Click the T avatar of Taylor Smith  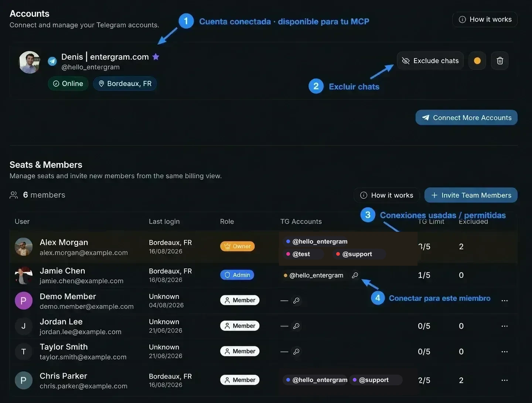[24, 352]
